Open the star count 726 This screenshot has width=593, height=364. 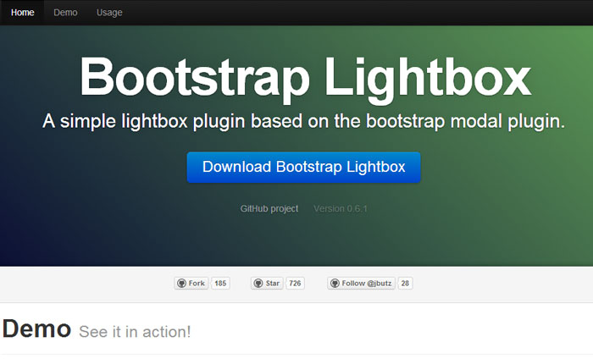coord(295,283)
